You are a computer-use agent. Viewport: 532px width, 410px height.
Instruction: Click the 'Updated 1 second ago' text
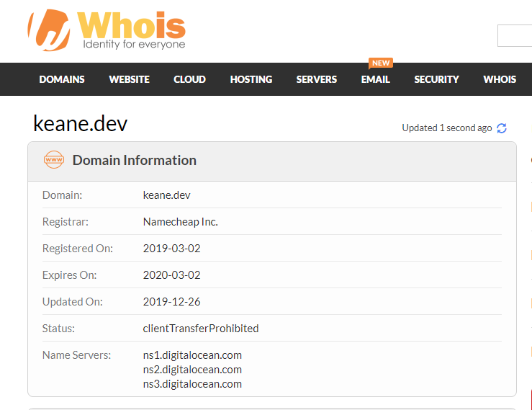(447, 128)
